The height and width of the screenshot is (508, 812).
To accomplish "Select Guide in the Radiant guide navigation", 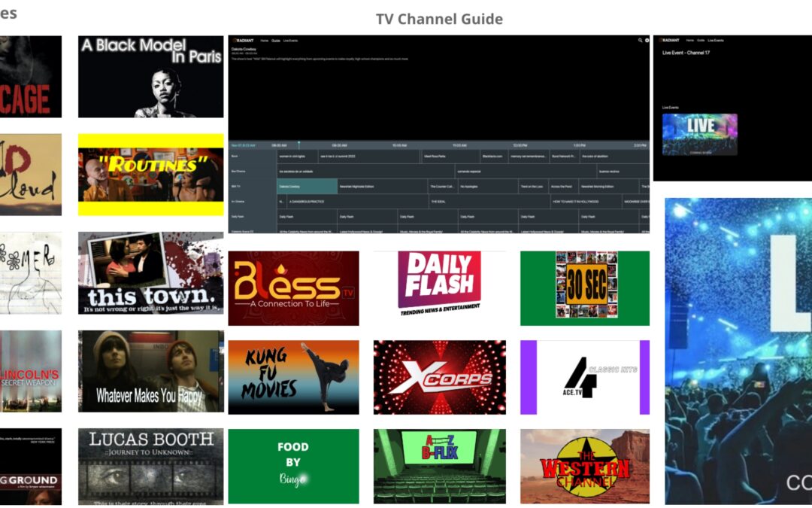I will 275,41.
